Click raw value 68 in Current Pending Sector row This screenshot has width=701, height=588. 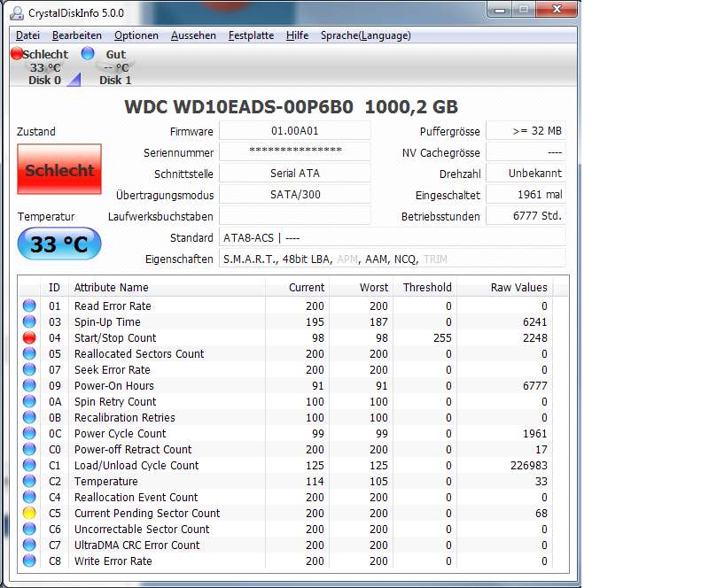[541, 513]
